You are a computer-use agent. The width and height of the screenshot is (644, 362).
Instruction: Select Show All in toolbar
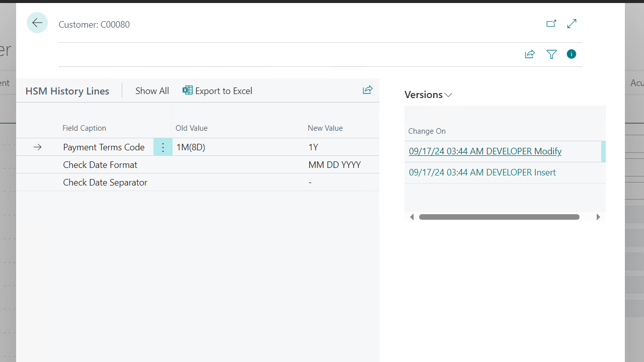pos(152,91)
